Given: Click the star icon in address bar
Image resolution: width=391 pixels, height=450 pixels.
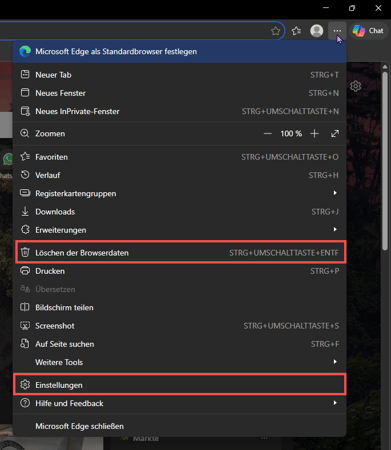Looking at the screenshot, I should (275, 31).
